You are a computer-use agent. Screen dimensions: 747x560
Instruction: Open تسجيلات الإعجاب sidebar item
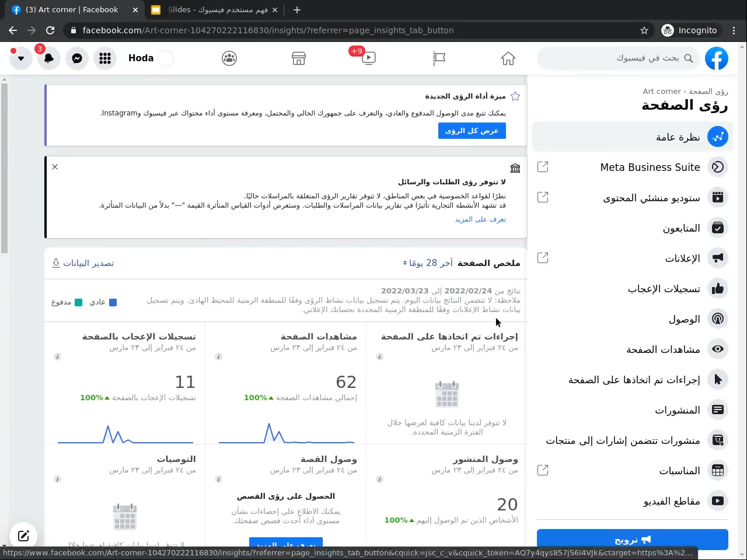tap(633, 289)
